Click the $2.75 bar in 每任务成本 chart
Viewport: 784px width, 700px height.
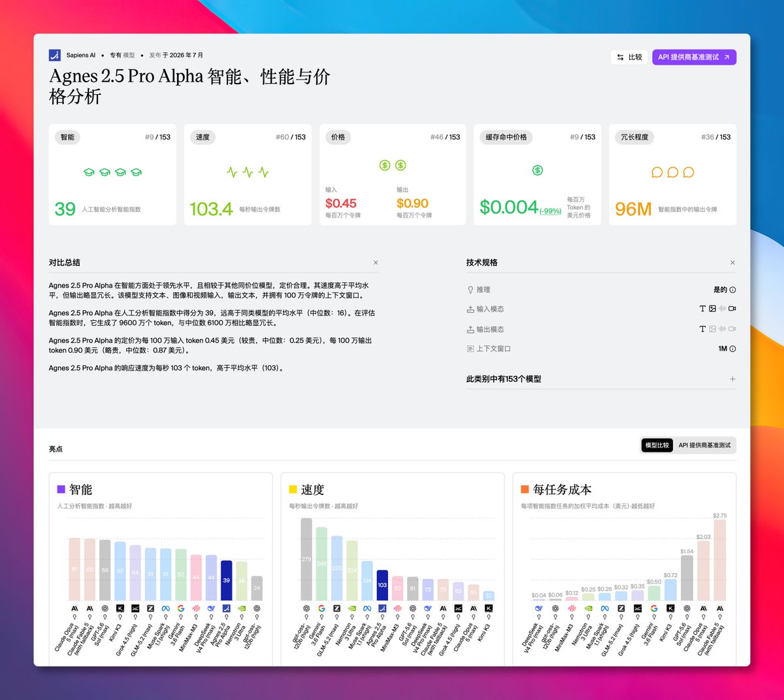click(x=720, y=560)
